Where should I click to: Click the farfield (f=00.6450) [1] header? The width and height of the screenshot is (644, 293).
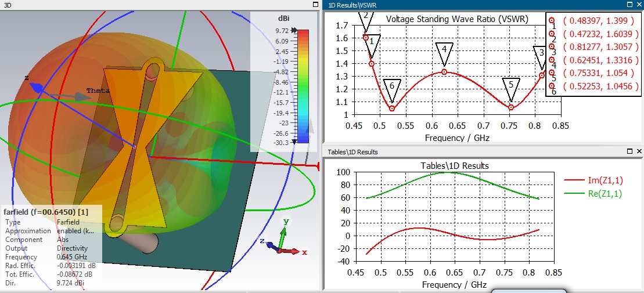tap(46, 212)
